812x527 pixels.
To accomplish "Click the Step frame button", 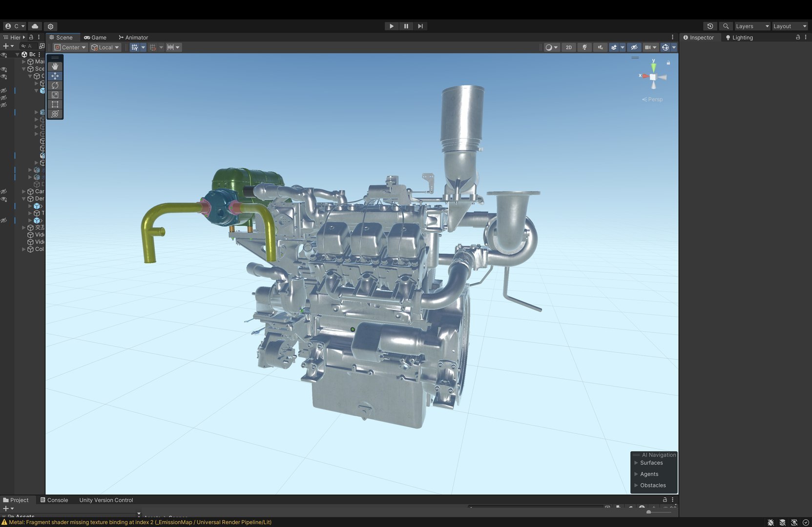I will pyautogui.click(x=420, y=26).
